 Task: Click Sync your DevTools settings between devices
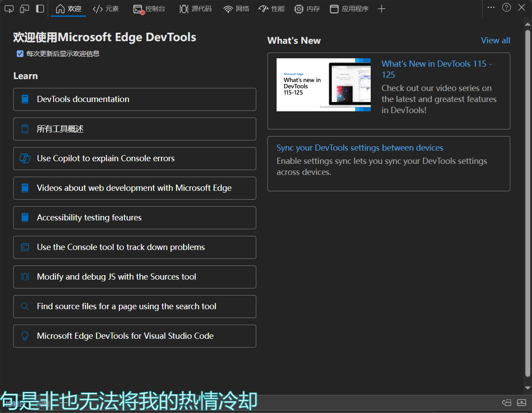click(x=360, y=148)
